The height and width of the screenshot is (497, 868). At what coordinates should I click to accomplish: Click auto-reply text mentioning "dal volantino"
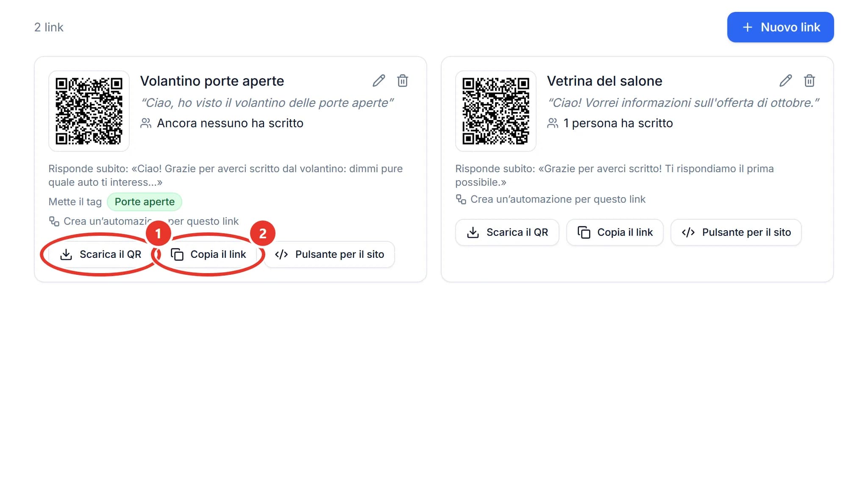point(225,176)
